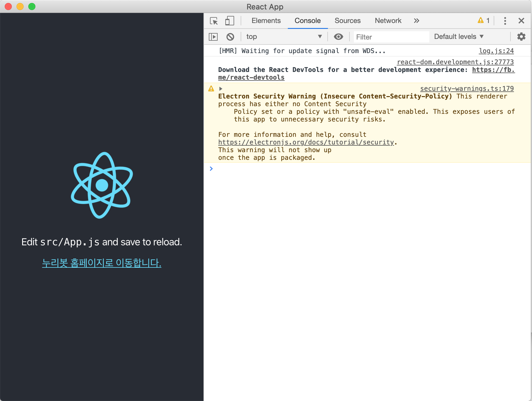Focus the Filter input field
The image size is (532, 401).
click(391, 37)
